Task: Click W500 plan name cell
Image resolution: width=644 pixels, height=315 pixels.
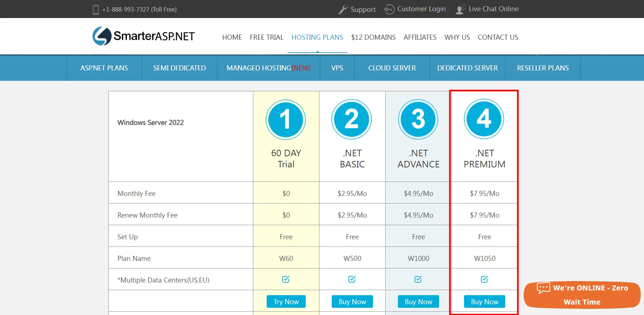Action: click(352, 258)
